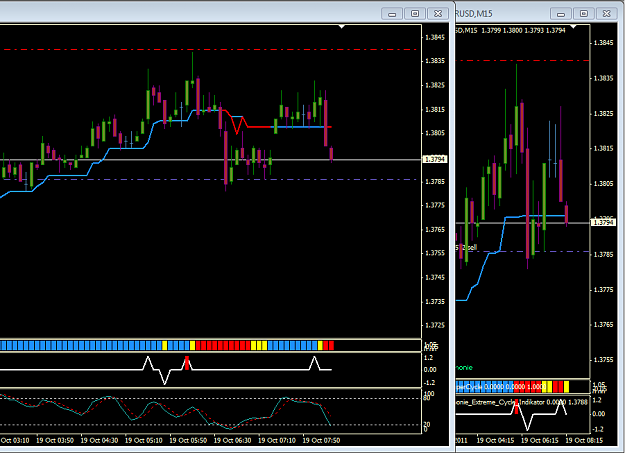Click the sell order label in RUSD,M15 chart
Screen dimensions: 625x453
point(467,248)
